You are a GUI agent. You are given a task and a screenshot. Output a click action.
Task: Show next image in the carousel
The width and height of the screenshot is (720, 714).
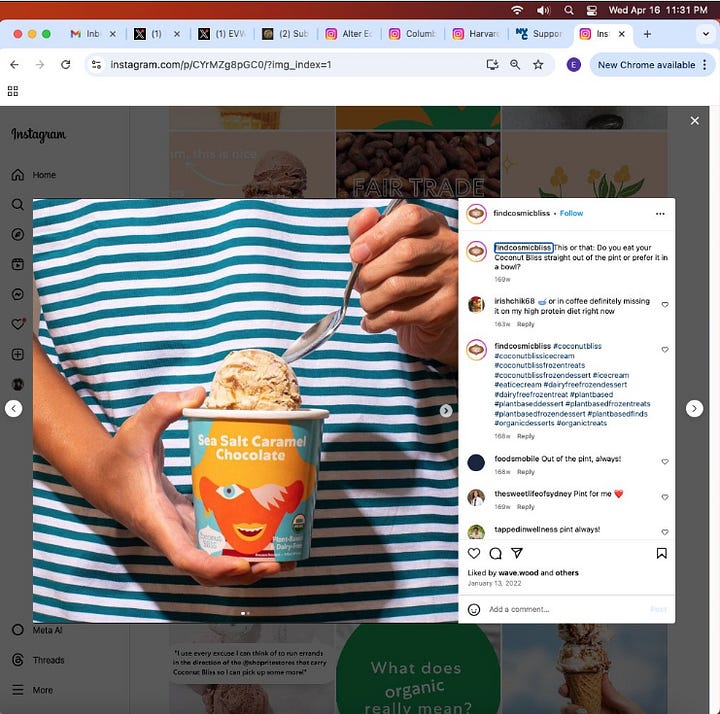click(446, 410)
